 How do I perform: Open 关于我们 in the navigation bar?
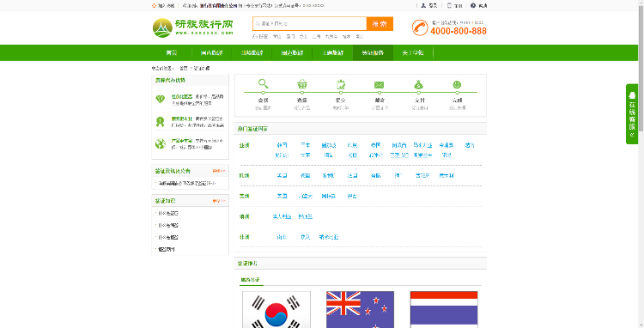tap(413, 52)
